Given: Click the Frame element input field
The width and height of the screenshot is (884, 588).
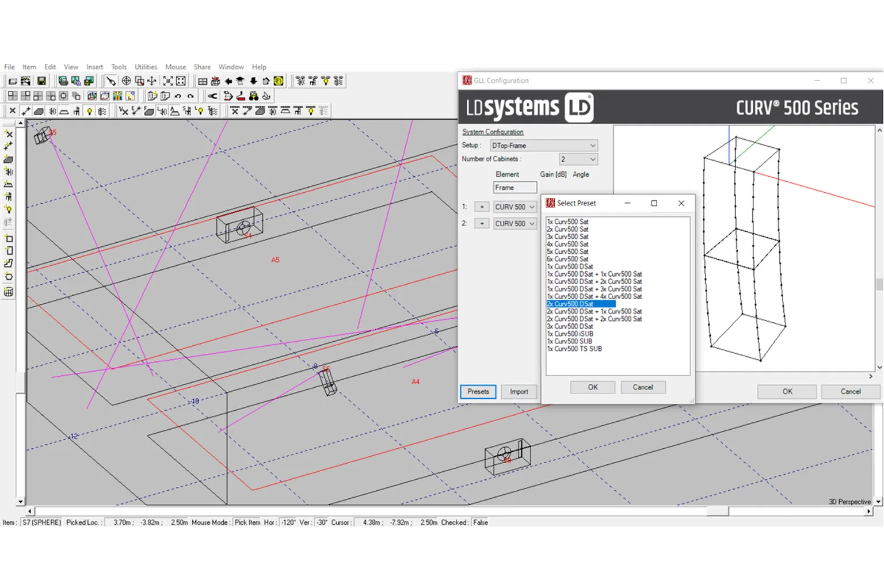Looking at the screenshot, I should [x=515, y=188].
